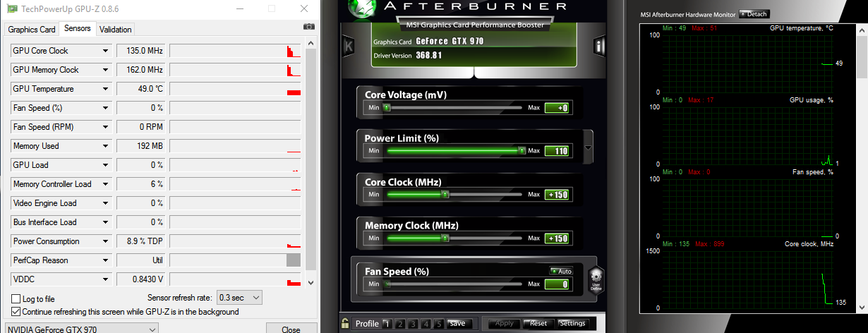
Task: Switch to the Validation tab
Action: [116, 30]
